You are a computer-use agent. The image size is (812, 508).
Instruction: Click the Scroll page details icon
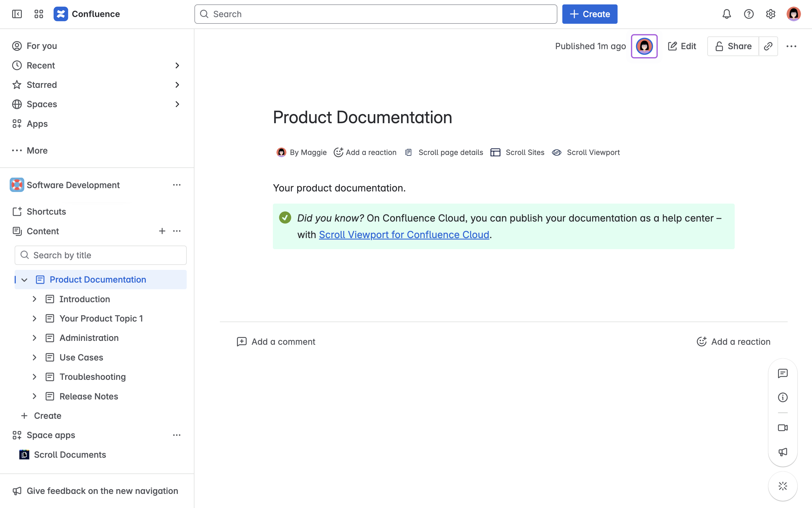[x=409, y=152]
